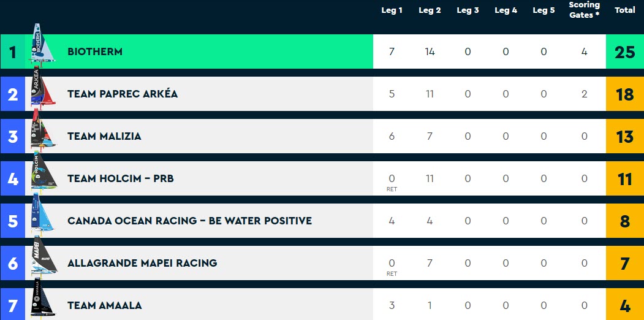Click the Team Paprec Arkéa boat icon
The height and width of the screenshot is (320, 644).
coord(42,87)
